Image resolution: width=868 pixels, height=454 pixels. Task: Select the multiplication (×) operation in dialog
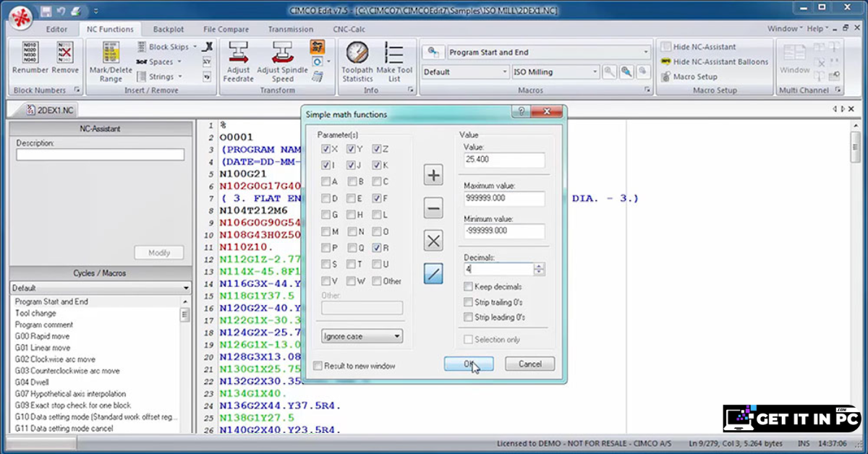tap(433, 241)
